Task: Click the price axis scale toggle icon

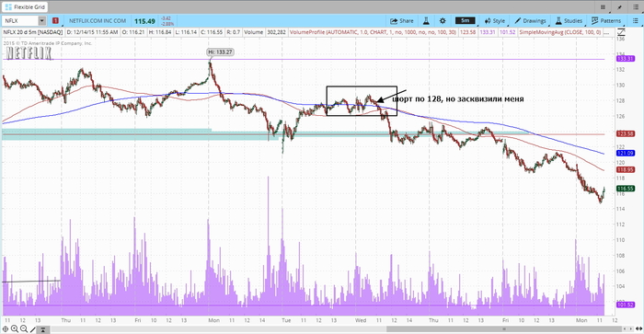Action: tap(621, 32)
